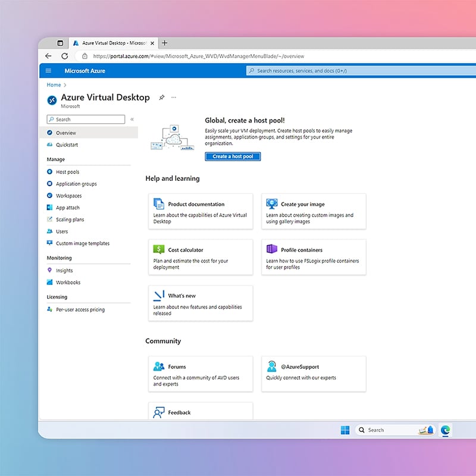Open the Azure portal hamburger menu

click(49, 71)
